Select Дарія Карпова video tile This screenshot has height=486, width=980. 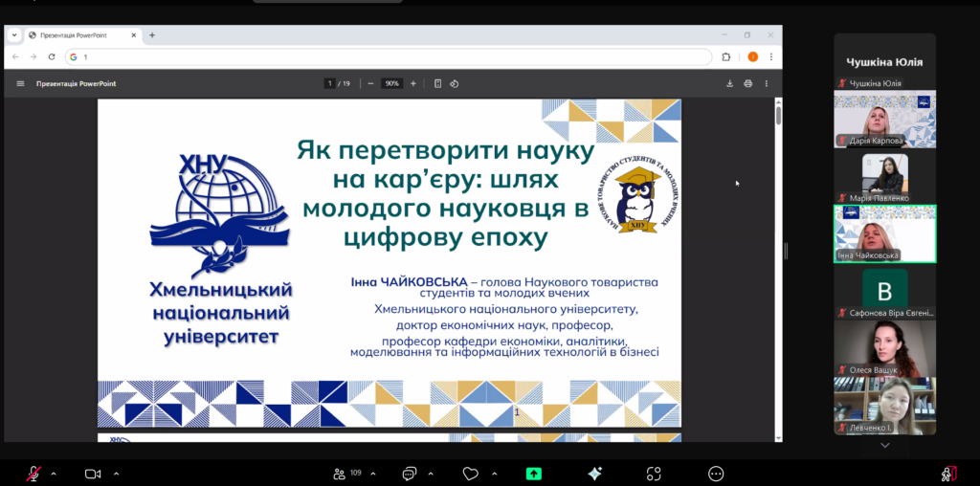pyautogui.click(x=885, y=119)
